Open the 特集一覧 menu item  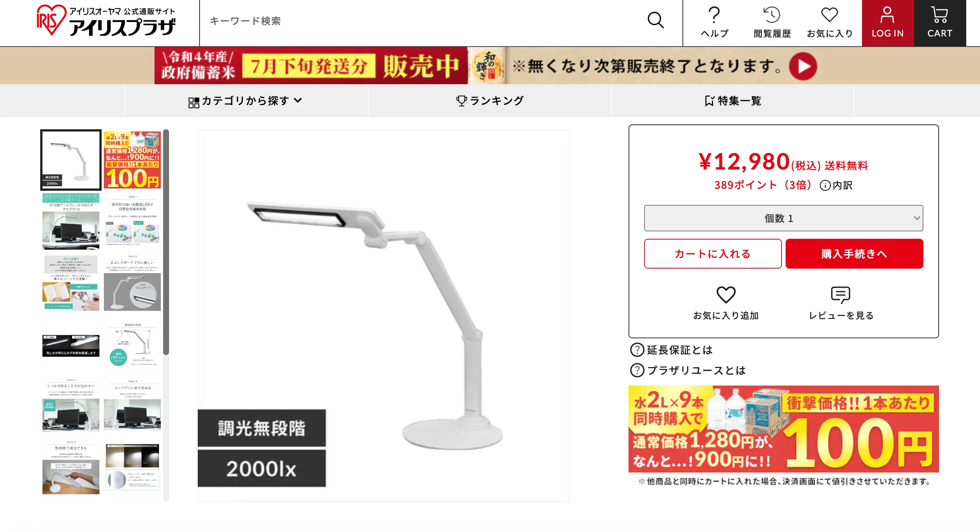point(733,101)
